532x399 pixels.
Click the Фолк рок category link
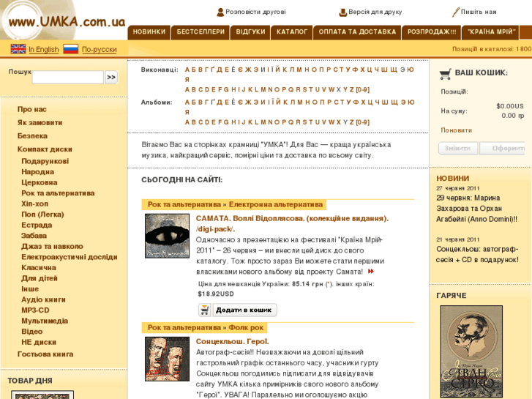[x=246, y=328]
